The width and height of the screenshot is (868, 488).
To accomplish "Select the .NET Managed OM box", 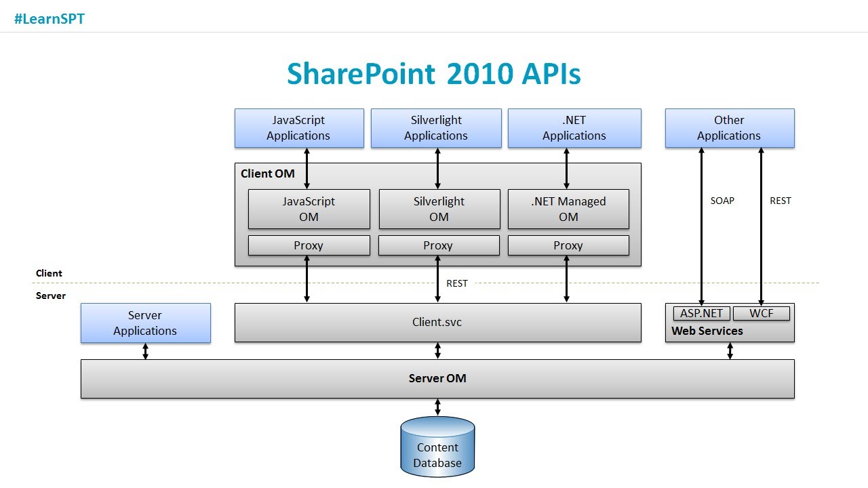I will tap(568, 209).
